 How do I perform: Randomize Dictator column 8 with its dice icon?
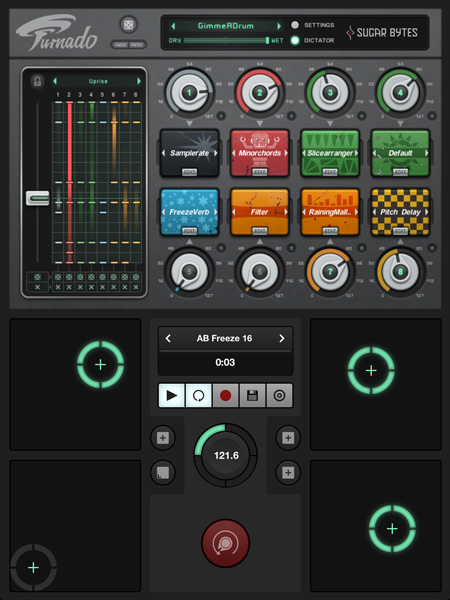[136, 277]
